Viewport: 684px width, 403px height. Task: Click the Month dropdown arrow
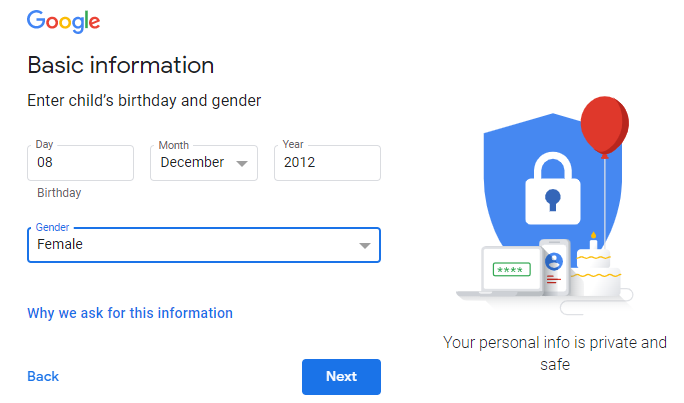242,164
